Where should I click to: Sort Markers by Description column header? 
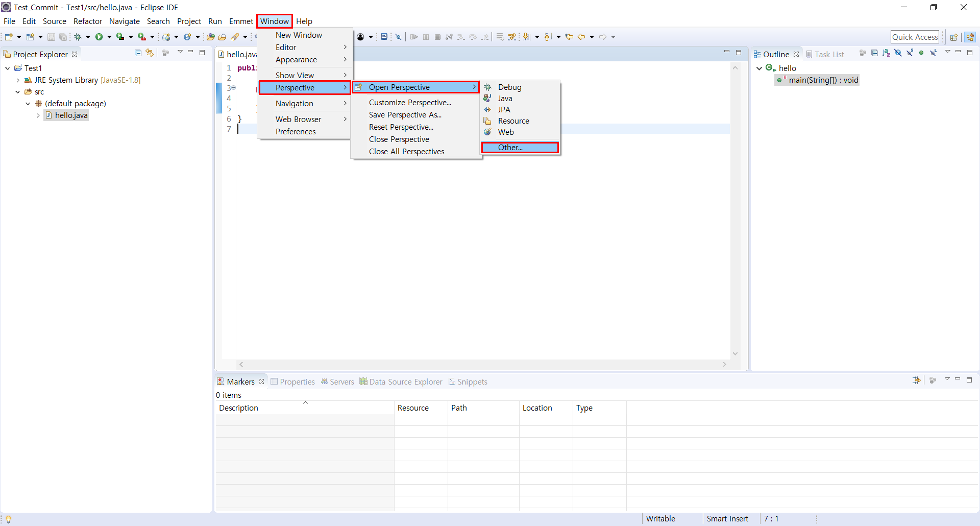click(305, 408)
